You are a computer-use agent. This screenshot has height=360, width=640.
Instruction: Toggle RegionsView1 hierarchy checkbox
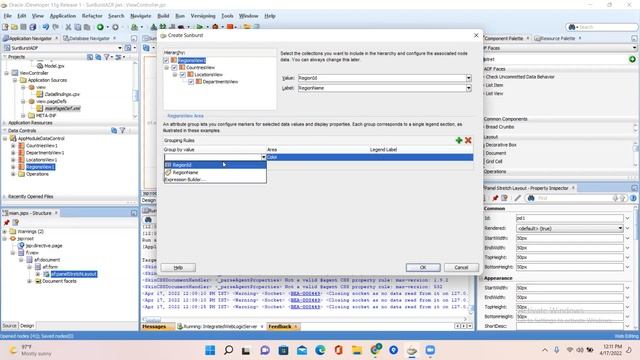(166, 60)
